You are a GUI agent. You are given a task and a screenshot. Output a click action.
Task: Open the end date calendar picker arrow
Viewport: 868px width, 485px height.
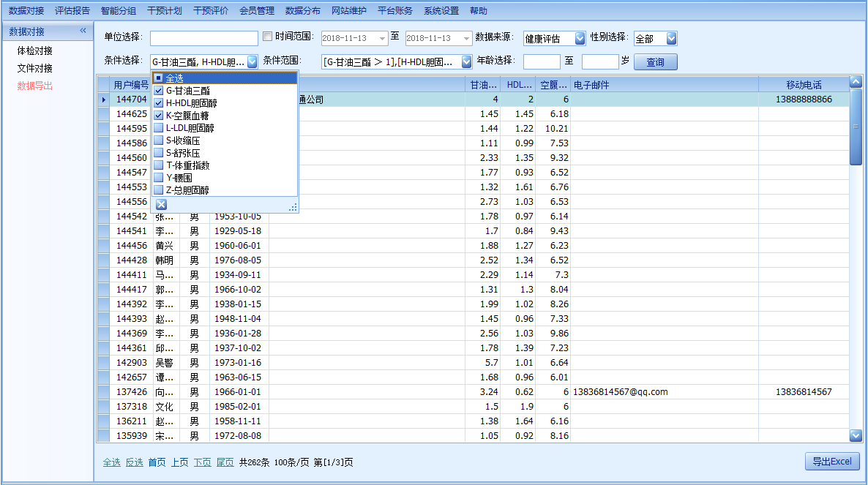pos(467,38)
